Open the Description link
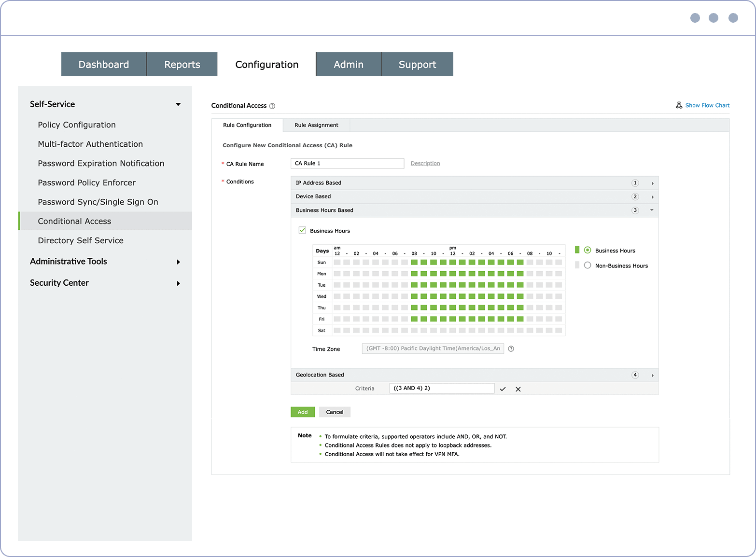Image resolution: width=756 pixels, height=557 pixels. 425,163
